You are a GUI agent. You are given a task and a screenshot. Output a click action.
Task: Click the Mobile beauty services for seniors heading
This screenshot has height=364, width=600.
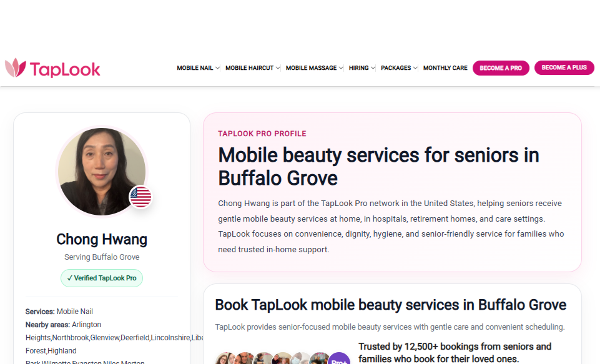378,167
